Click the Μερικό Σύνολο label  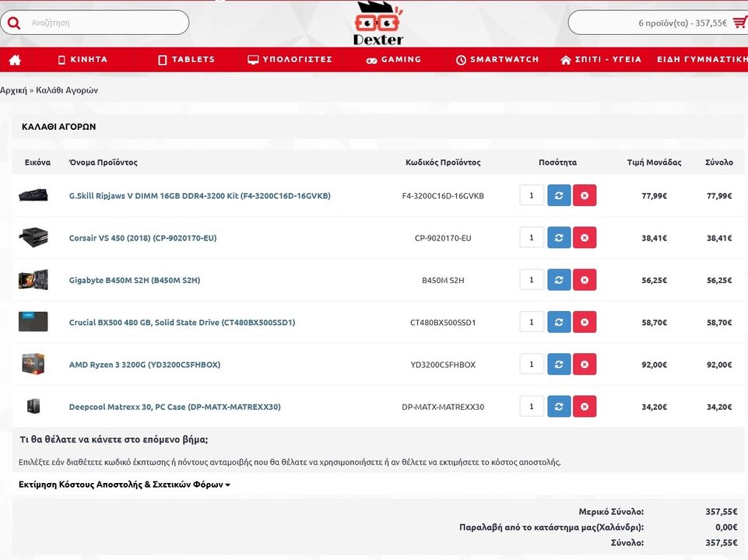point(611,511)
